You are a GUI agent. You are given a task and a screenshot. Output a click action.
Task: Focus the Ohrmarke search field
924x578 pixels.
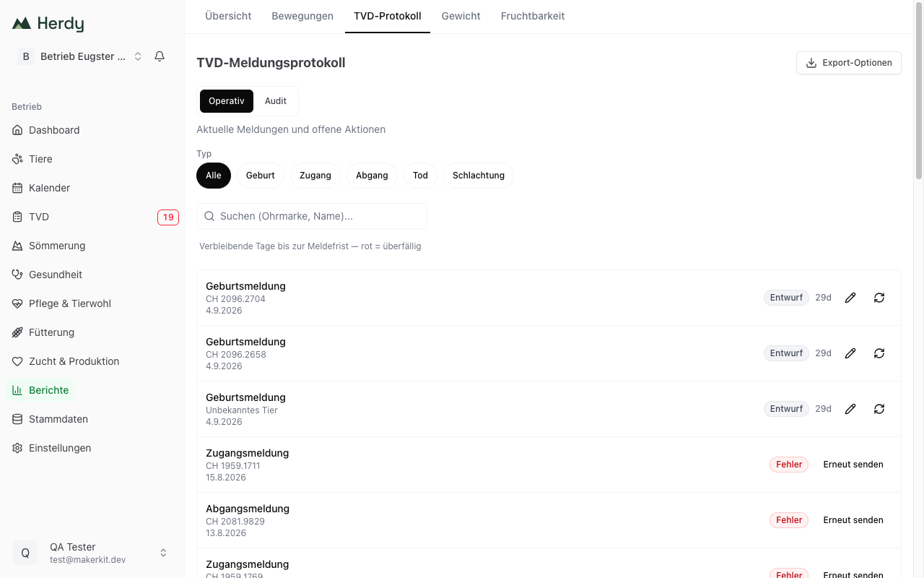pos(312,216)
